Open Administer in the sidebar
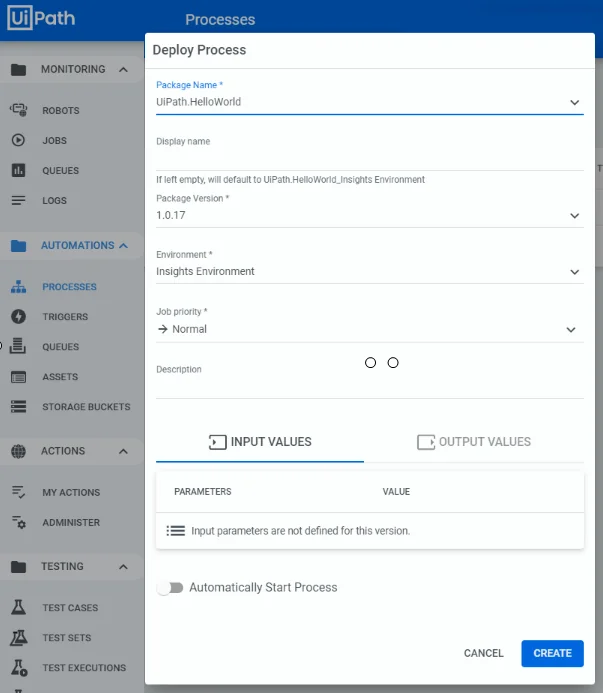 pyautogui.click(x=71, y=522)
